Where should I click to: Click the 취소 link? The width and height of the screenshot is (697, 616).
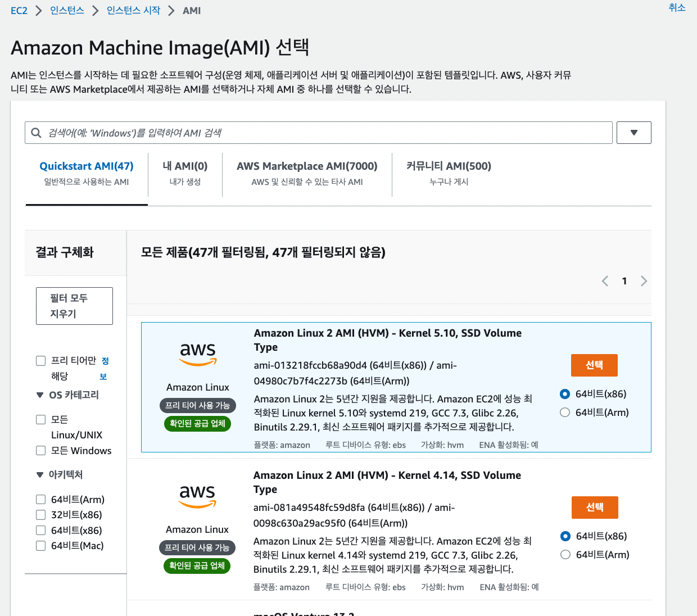click(677, 7)
